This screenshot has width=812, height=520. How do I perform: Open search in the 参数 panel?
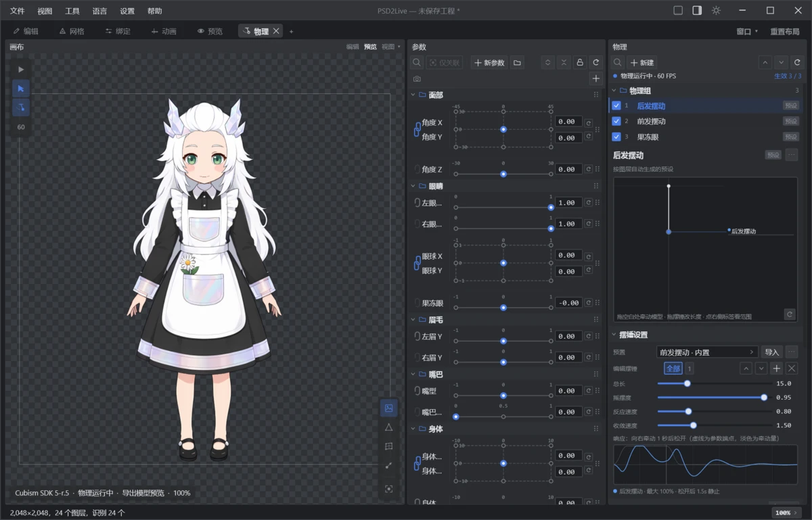pos(417,62)
